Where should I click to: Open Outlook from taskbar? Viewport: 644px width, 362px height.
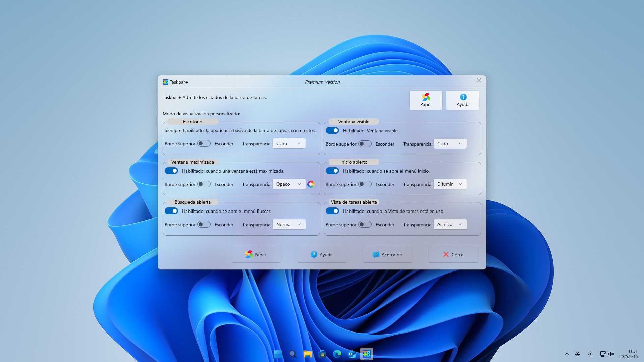[352, 354]
